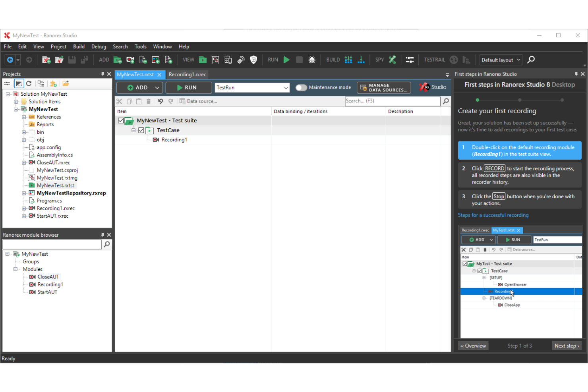
Task: Click the Undo icon above the test suite
Action: pyautogui.click(x=160, y=101)
